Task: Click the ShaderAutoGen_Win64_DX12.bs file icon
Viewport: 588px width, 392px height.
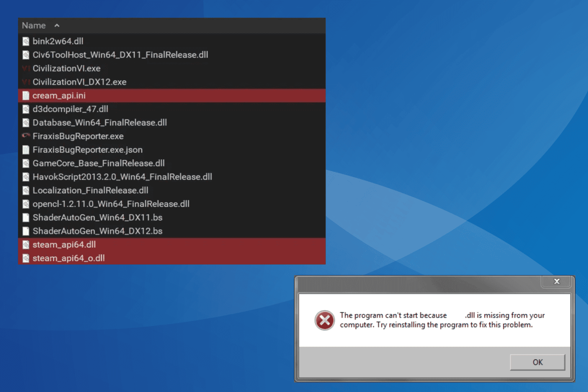Action: coord(26,231)
